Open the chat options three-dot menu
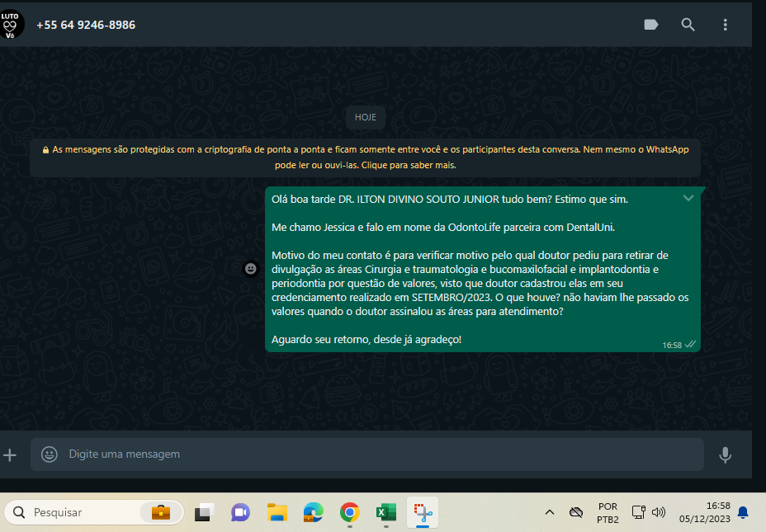 pyautogui.click(x=725, y=25)
